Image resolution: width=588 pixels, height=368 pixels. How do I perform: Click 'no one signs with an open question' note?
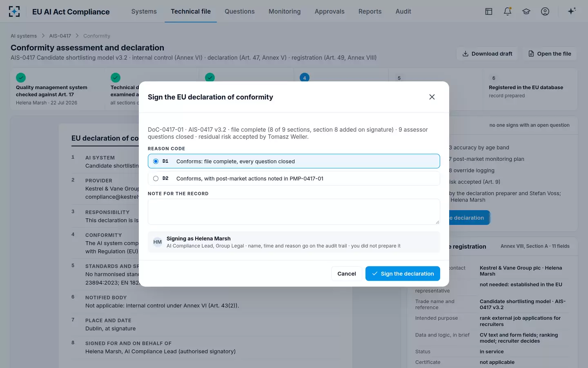click(529, 125)
